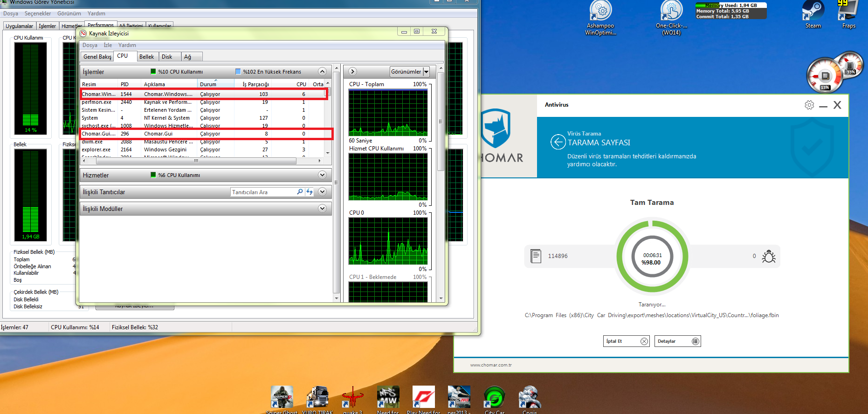Click the green %6 CPU Kullanımı swatch
The height and width of the screenshot is (414, 868).
tap(153, 175)
